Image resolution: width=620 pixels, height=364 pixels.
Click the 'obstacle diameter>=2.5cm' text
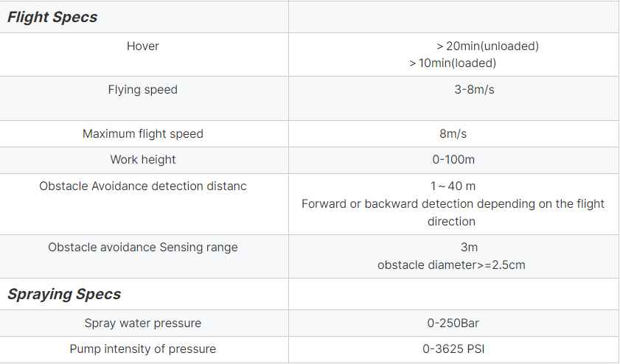click(x=451, y=265)
